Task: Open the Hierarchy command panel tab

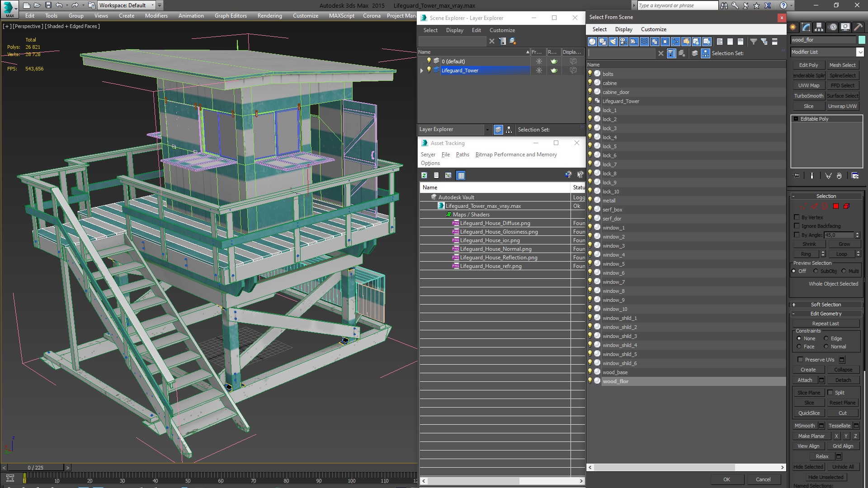Action: click(819, 27)
